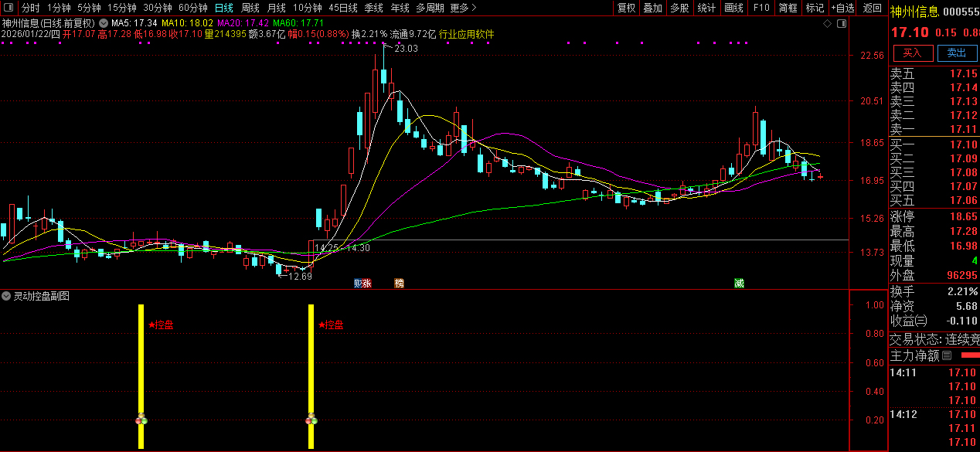Screen dimensions: 980x452
Task: Switch to the 分时 intraday chart
Action: (x=30, y=8)
